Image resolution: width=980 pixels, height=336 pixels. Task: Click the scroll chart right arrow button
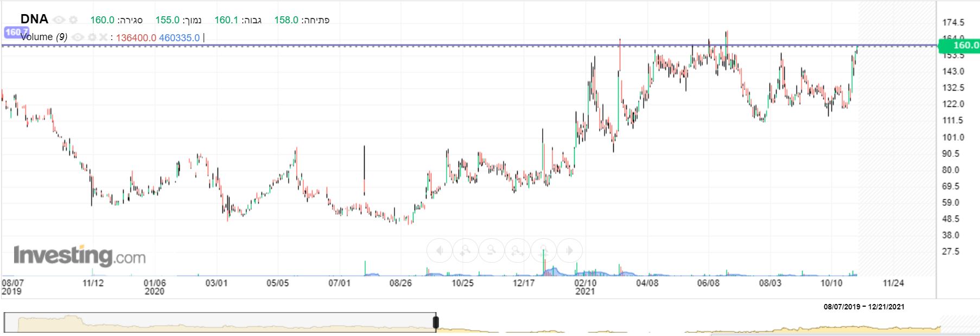569,251
